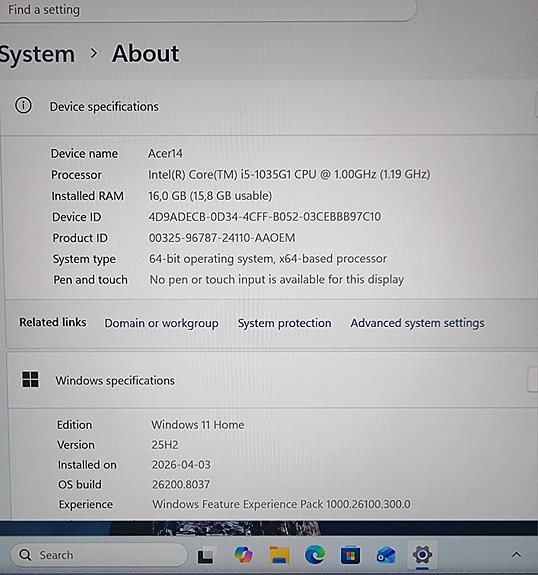This screenshot has height=575, width=538.
Task: Click the Device specifications info icon
Action: [23, 106]
